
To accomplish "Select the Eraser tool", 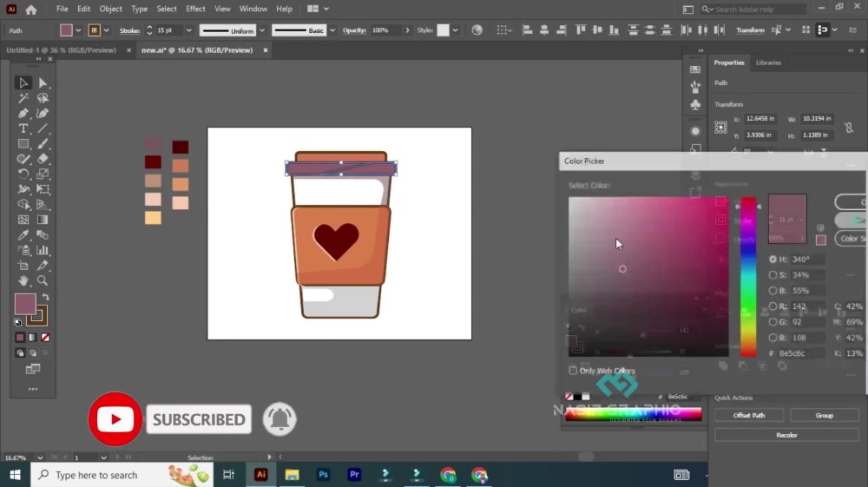I will (x=43, y=159).
